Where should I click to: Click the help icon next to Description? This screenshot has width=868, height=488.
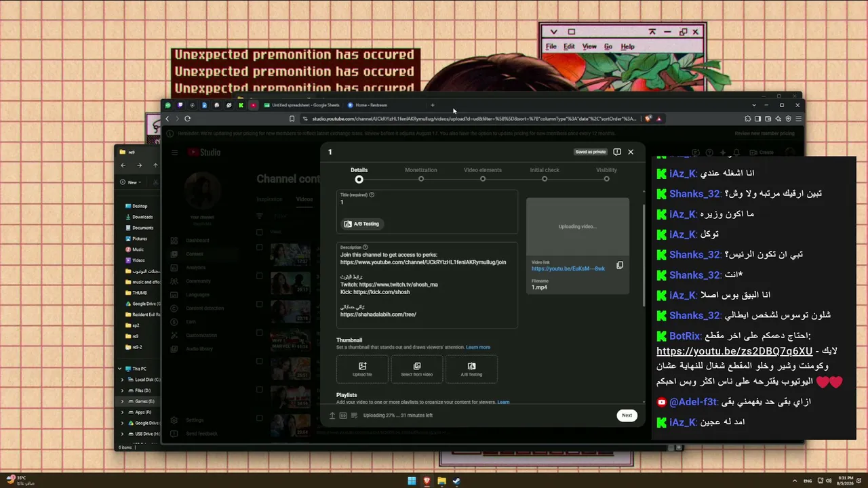tap(366, 247)
